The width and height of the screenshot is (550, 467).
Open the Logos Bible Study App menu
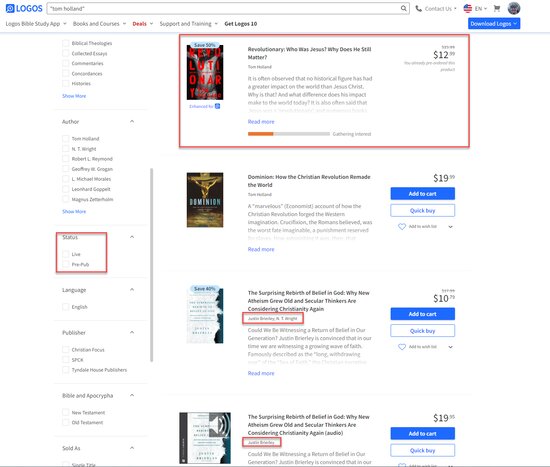pyautogui.click(x=36, y=24)
